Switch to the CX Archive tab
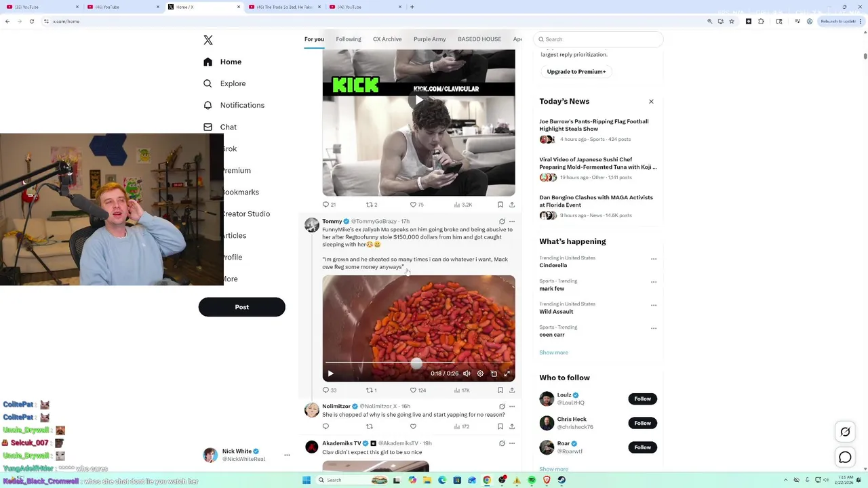The height and width of the screenshot is (488, 868). pyautogui.click(x=387, y=39)
